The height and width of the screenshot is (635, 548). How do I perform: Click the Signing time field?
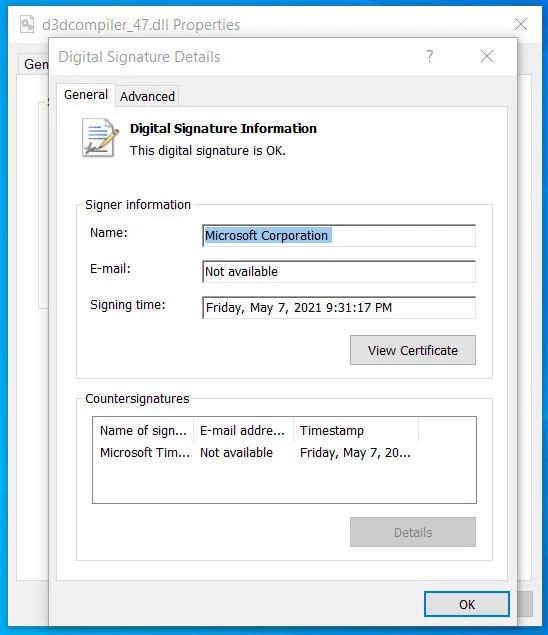click(x=339, y=307)
